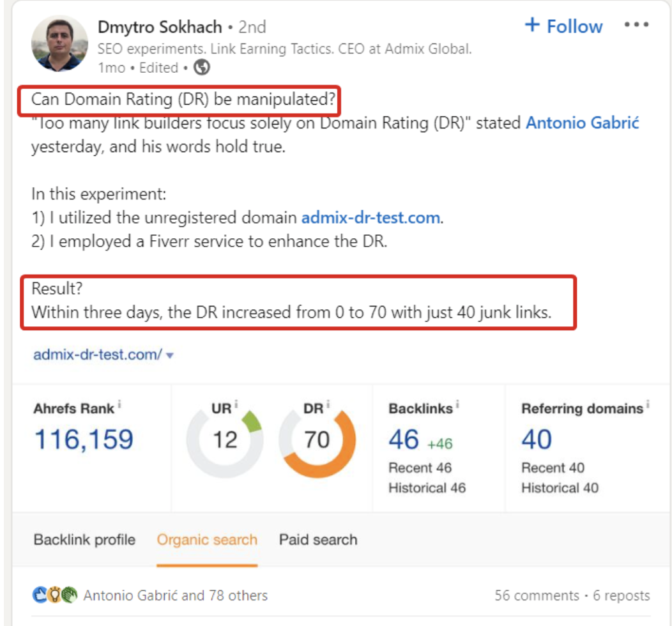Click the 'Recent 46' backlinks text

[420, 468]
